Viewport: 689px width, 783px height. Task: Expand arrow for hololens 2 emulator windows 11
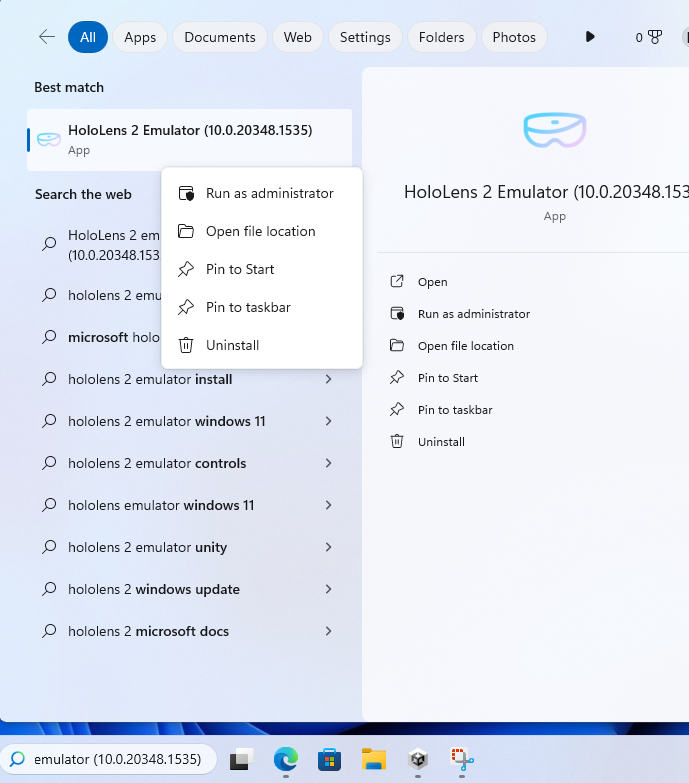pyautogui.click(x=329, y=421)
